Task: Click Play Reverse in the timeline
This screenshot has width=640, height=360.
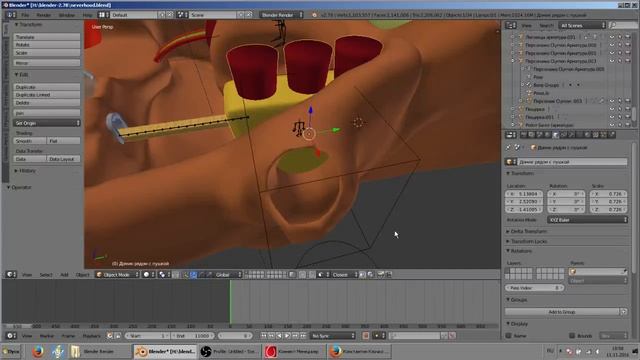Action: tap(279, 336)
